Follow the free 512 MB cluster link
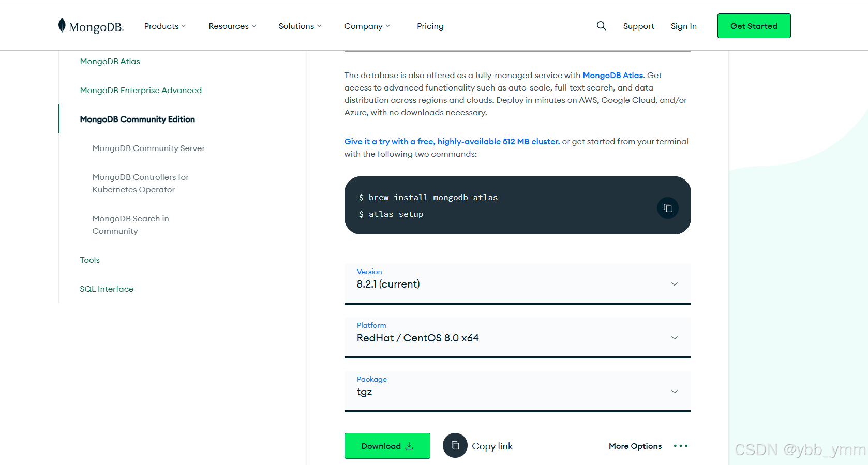This screenshot has width=868, height=465. (452, 141)
